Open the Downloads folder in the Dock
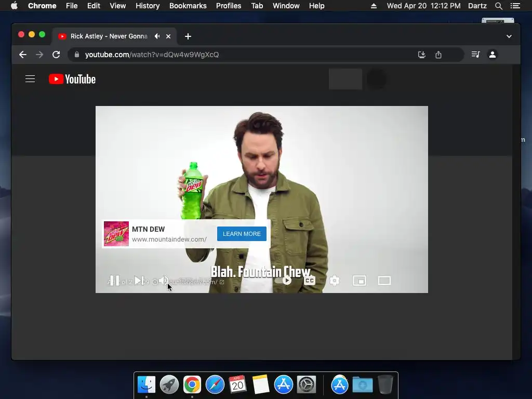The height and width of the screenshot is (399, 532). tap(362, 384)
